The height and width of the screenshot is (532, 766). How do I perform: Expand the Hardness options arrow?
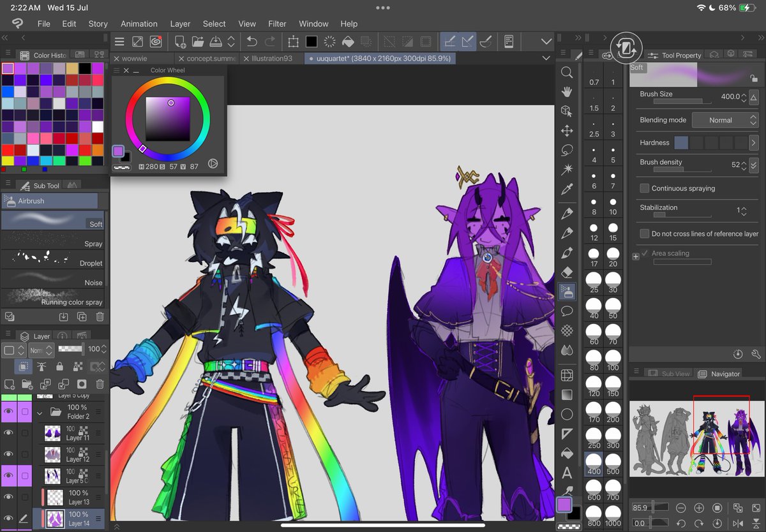tap(754, 143)
